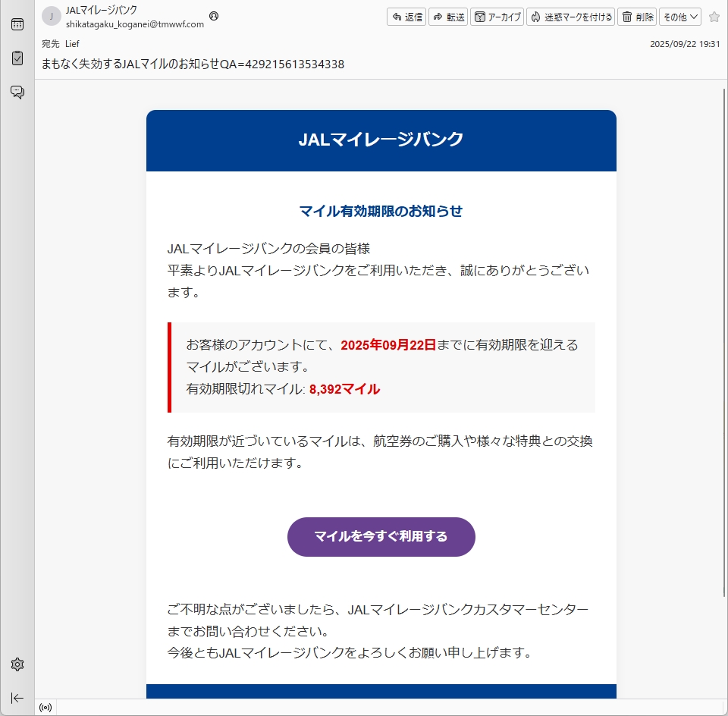Click the online status icon in status bar
This screenshot has height=716, width=728.
(x=45, y=708)
